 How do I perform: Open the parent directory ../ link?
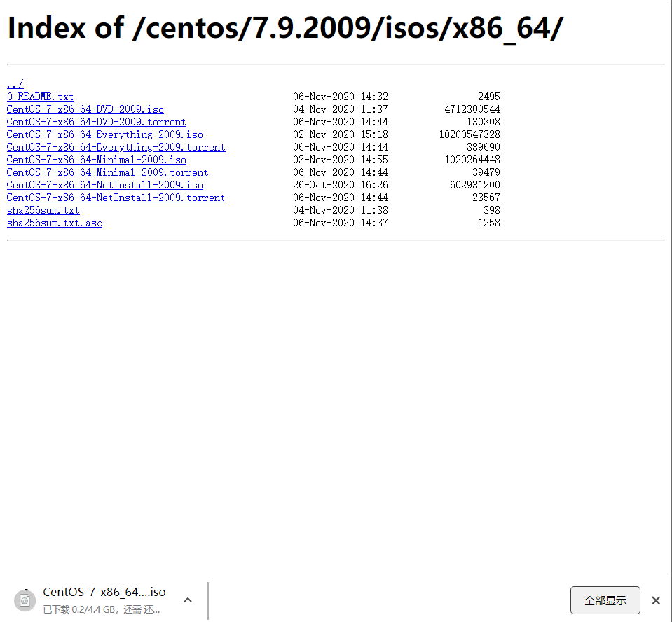click(15, 84)
